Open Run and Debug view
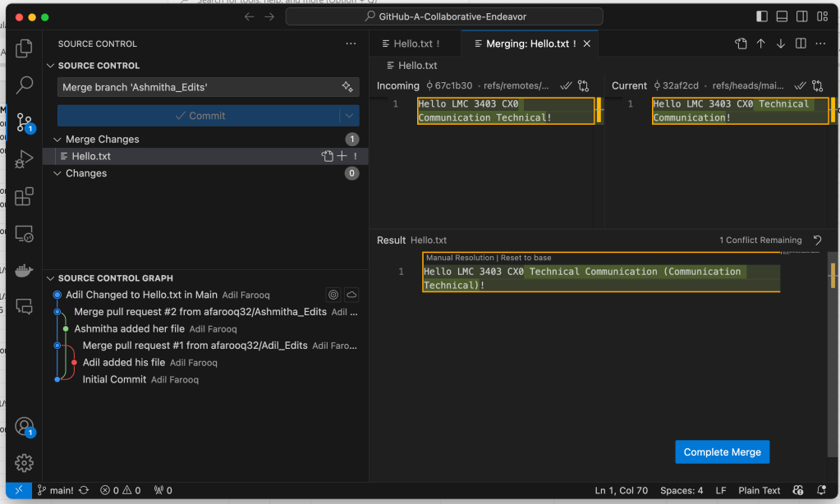Screen dimensions: 840x504 pyautogui.click(x=24, y=159)
